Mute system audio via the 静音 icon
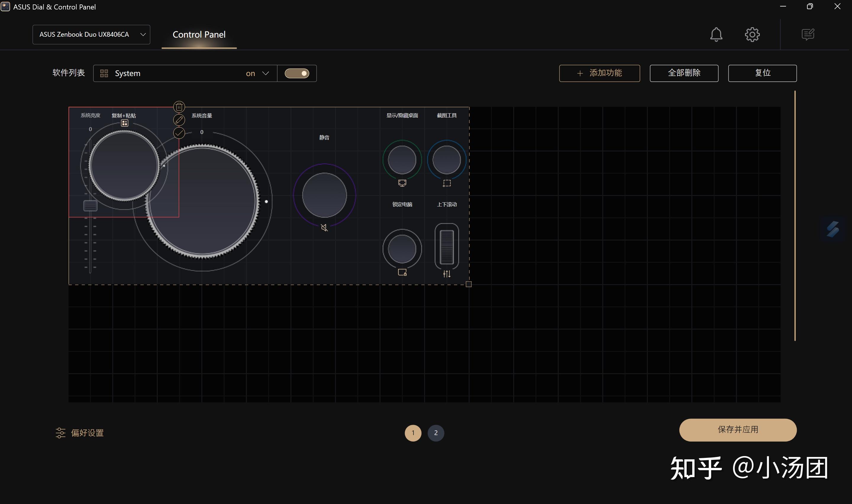The image size is (852, 504). coord(324,227)
